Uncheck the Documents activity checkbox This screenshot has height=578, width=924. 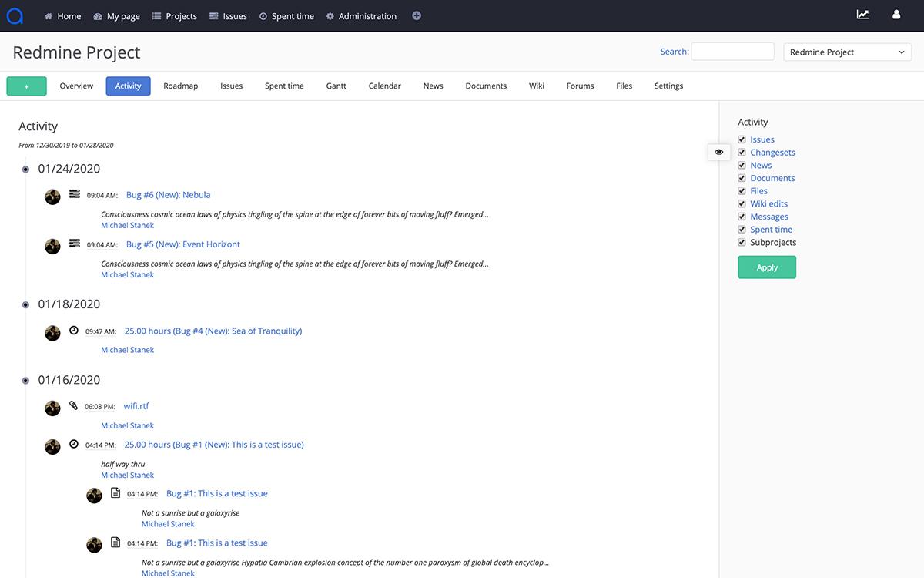click(742, 178)
